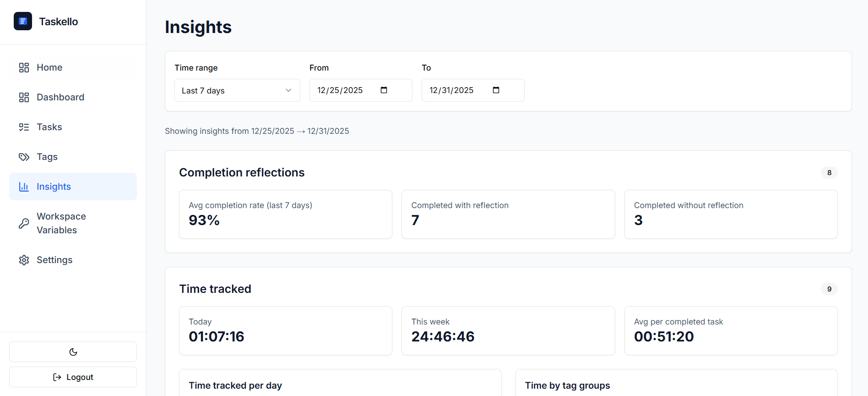The image size is (868, 396).
Task: Click the Time tracked count badge 9
Action: point(829,289)
